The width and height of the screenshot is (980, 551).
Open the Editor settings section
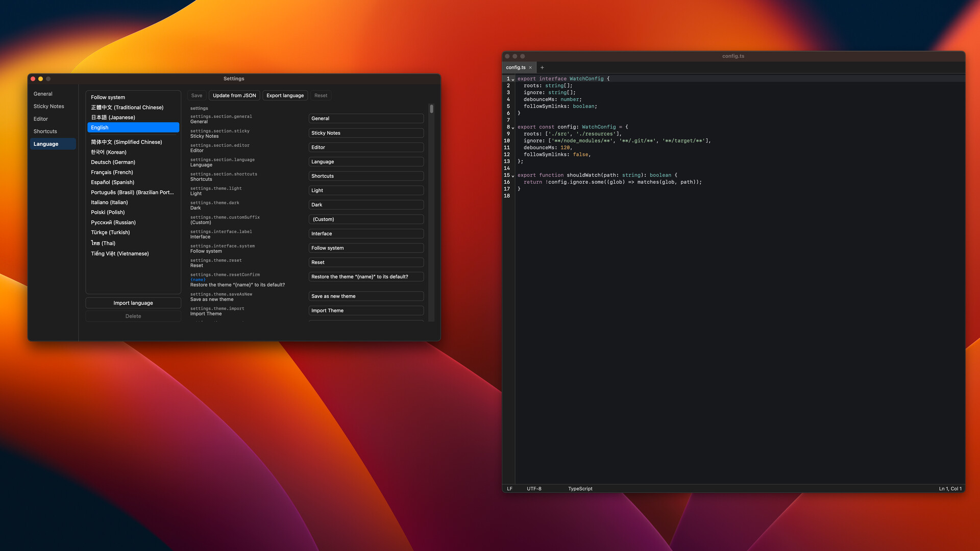coord(53,119)
